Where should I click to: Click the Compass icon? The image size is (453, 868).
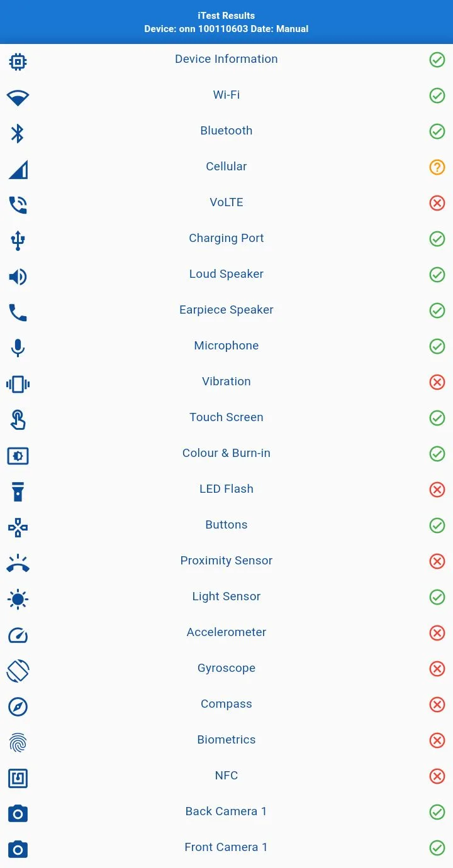click(x=18, y=706)
